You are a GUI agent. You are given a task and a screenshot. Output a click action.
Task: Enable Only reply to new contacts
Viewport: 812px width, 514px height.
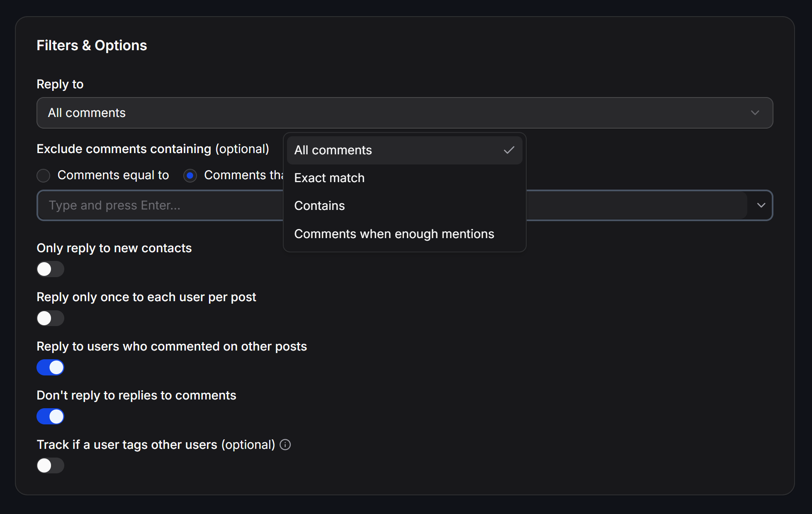pyautogui.click(x=51, y=269)
